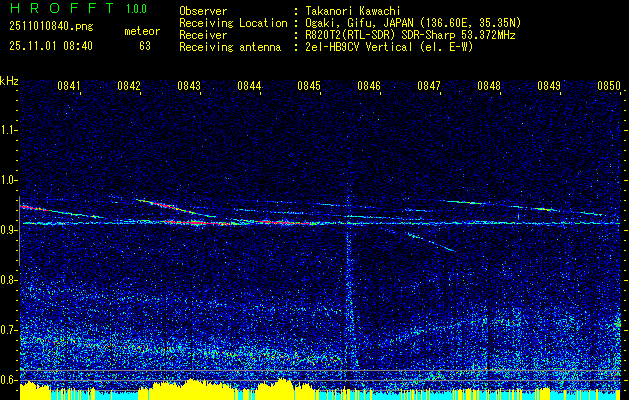The image size is (629, 400).
Task: Click the meteor label
Action: 142,31
